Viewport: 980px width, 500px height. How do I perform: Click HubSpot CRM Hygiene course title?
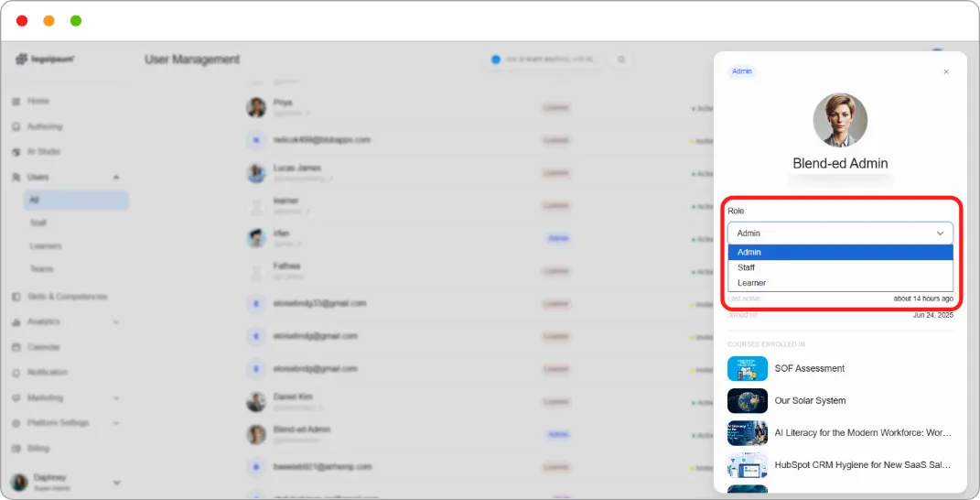tap(863, 465)
